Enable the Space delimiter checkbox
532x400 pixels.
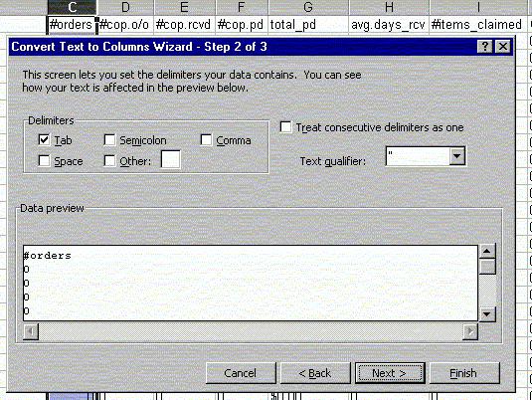point(44,160)
